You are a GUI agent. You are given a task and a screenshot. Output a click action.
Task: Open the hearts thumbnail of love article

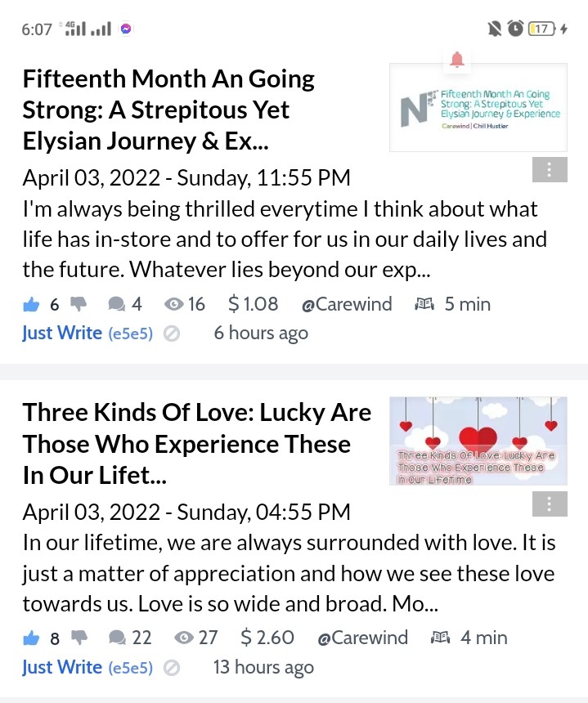click(478, 441)
